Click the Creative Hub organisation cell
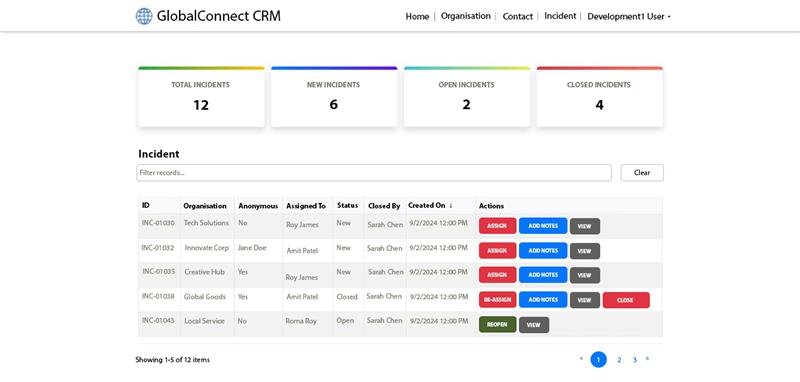 pos(205,272)
